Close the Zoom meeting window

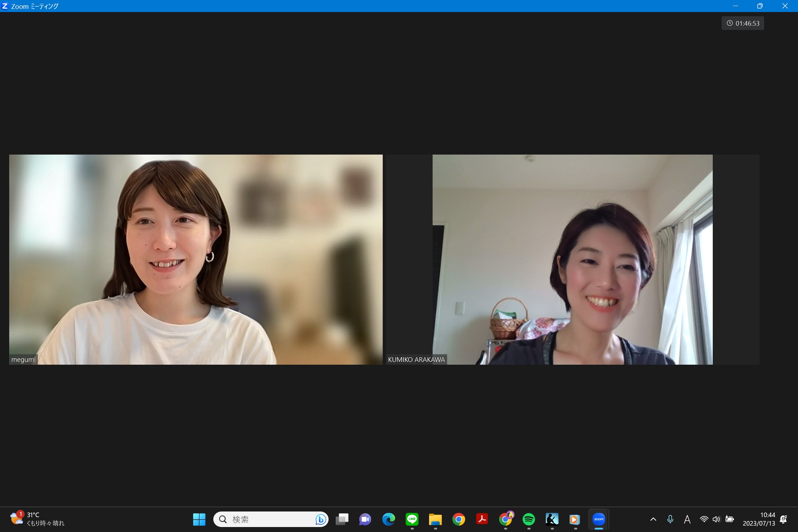[785, 6]
